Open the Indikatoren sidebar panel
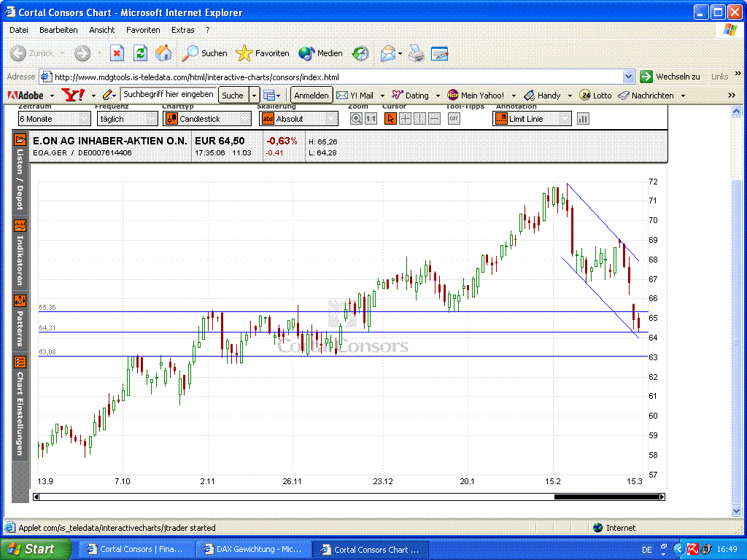This screenshot has width=747, height=560. [x=20, y=253]
